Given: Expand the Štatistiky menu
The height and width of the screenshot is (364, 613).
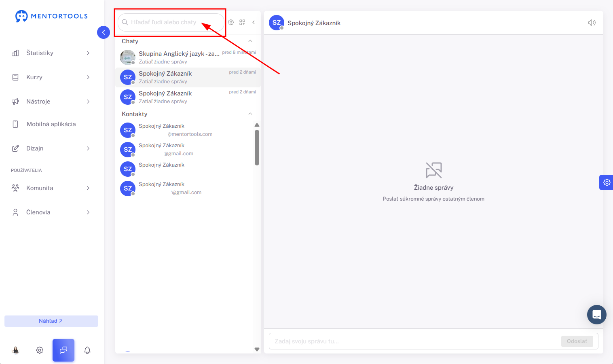Looking at the screenshot, I should pos(51,53).
